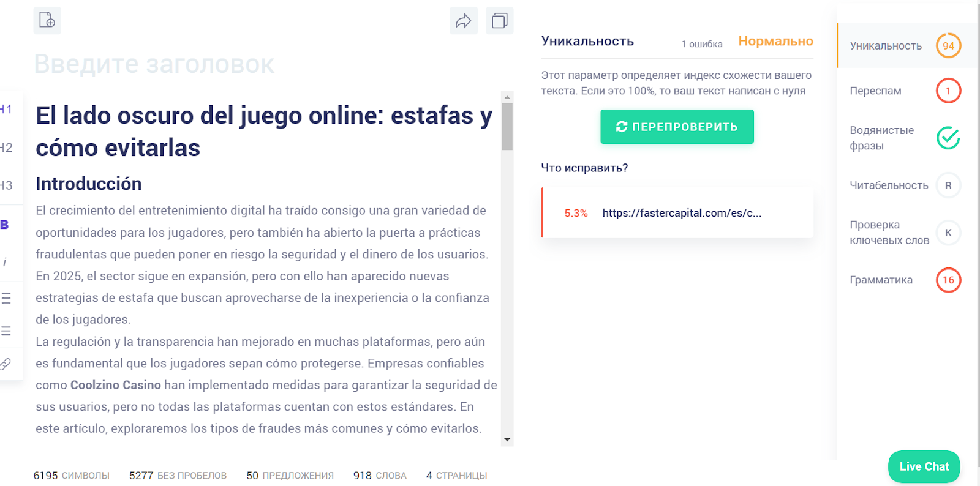Click the copy text icon
Viewport: 980px width, 486px height.
(x=499, y=21)
